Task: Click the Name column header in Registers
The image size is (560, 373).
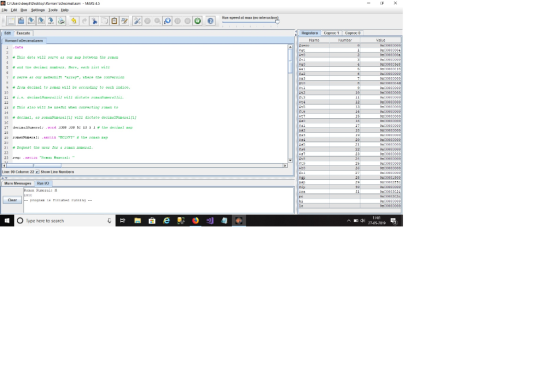Action: 314,40
